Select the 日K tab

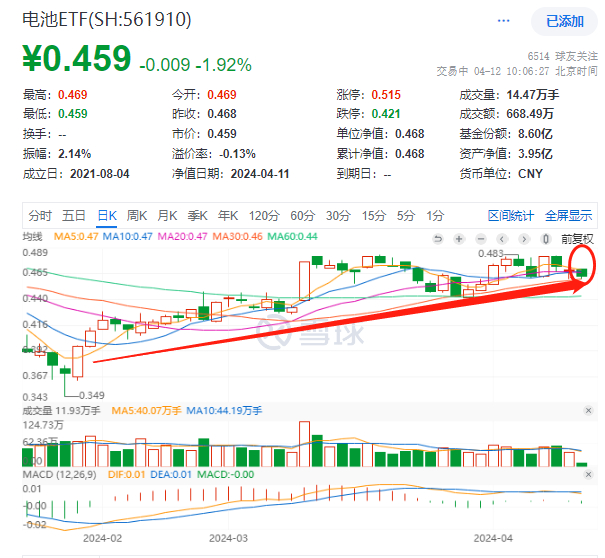tap(107, 215)
